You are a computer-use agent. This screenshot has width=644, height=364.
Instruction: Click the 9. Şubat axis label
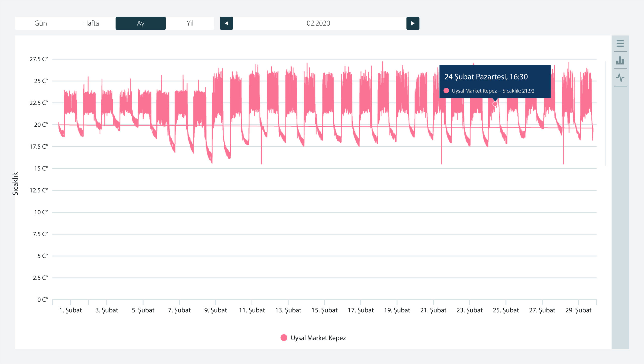pos(216,310)
